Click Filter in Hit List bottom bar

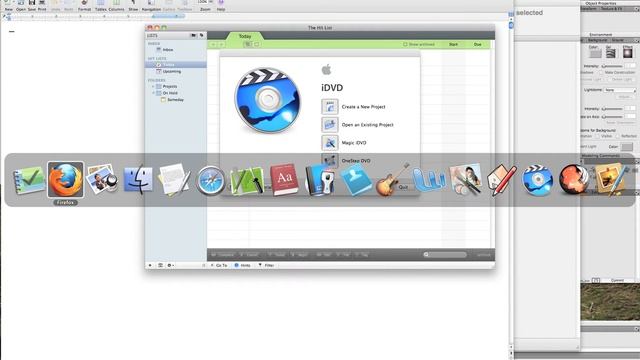(266, 265)
